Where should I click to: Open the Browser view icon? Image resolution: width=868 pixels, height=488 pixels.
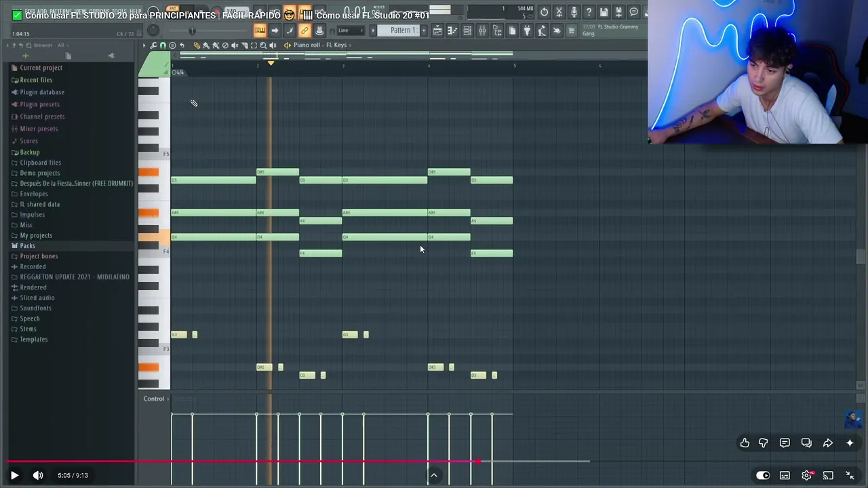[x=497, y=30]
